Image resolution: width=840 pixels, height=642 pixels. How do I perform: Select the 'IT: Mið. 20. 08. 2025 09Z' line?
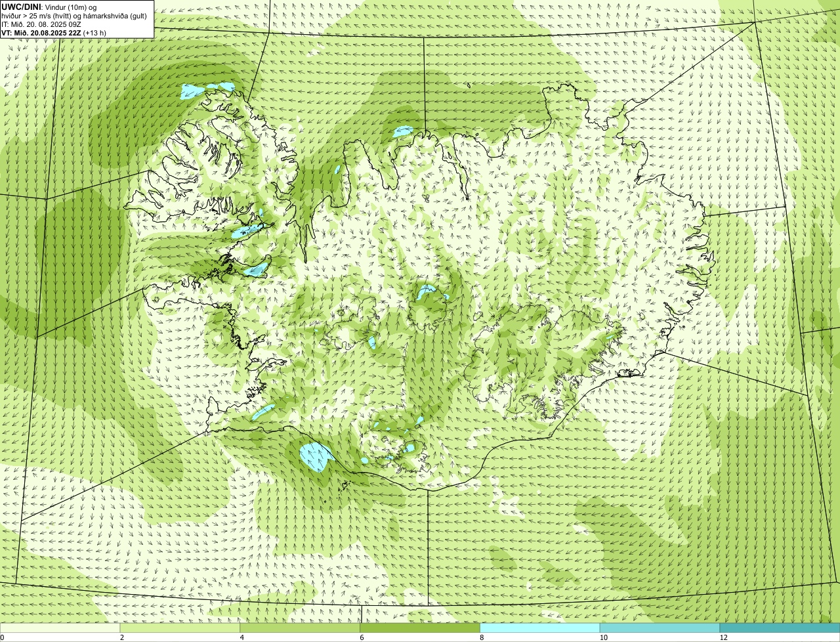click(x=41, y=24)
